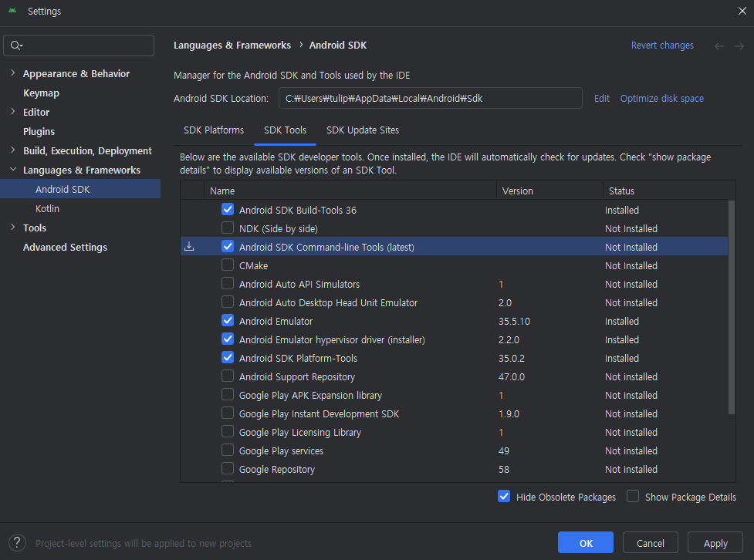This screenshot has width=754, height=560.
Task: Check the NDK (Side by side) box
Action: click(228, 228)
